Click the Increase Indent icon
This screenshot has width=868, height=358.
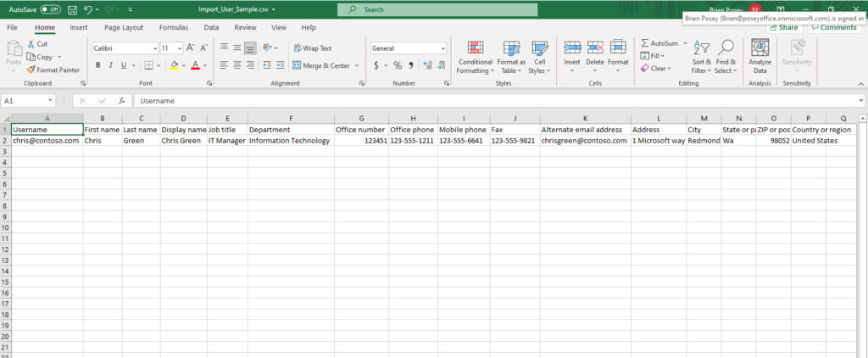[280, 65]
